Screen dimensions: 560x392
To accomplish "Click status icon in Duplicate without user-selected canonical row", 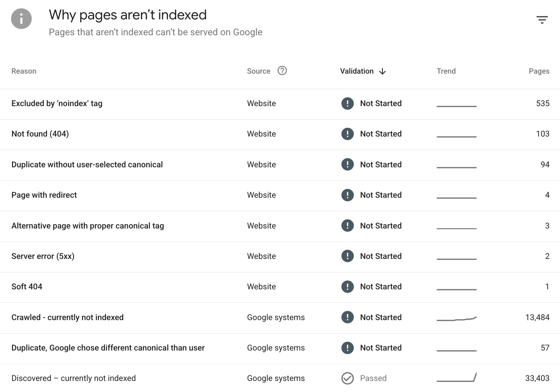I will coord(347,165).
